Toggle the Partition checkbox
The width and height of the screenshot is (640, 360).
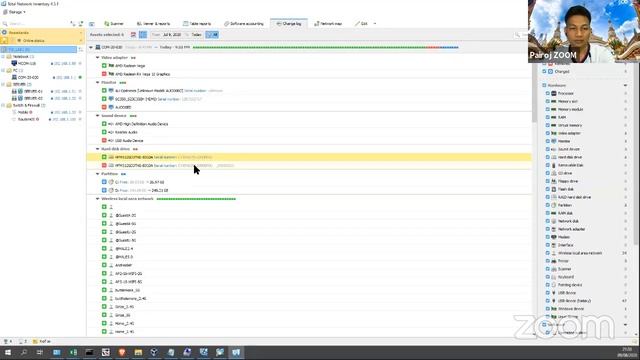547,205
